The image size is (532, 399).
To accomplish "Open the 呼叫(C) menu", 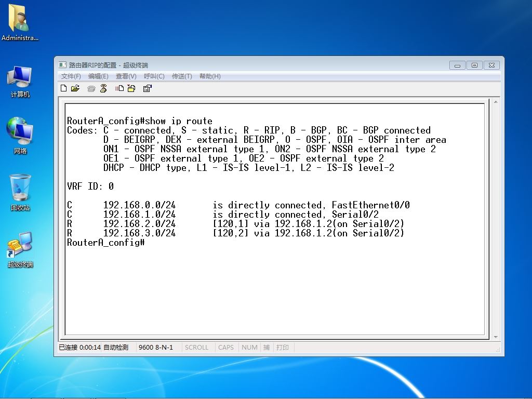I will (x=154, y=76).
